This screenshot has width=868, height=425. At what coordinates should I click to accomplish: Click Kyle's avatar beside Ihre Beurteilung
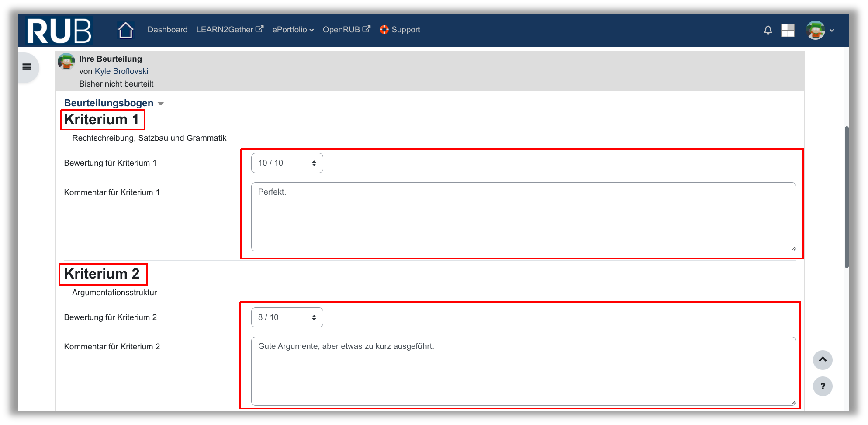[66, 62]
